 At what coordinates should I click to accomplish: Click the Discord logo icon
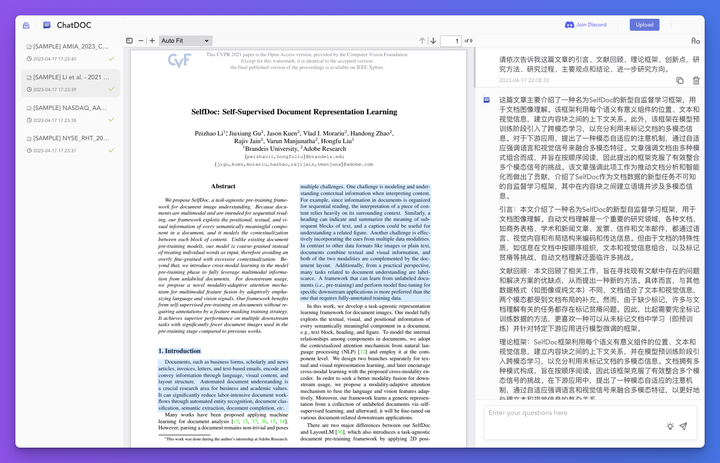tap(569, 25)
